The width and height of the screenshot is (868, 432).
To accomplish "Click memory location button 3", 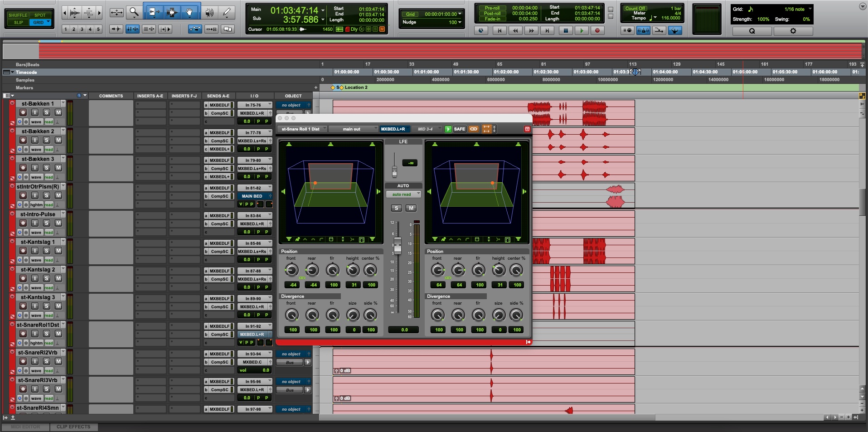I will [82, 29].
